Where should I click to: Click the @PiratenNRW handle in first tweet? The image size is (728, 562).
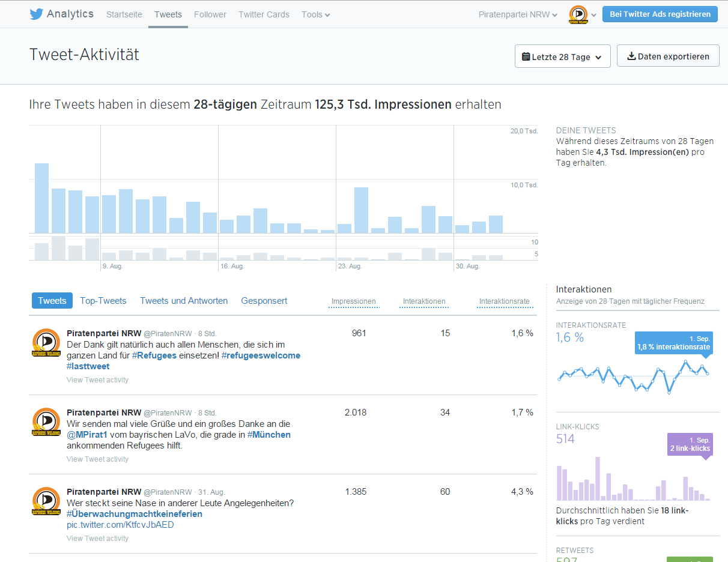click(168, 334)
